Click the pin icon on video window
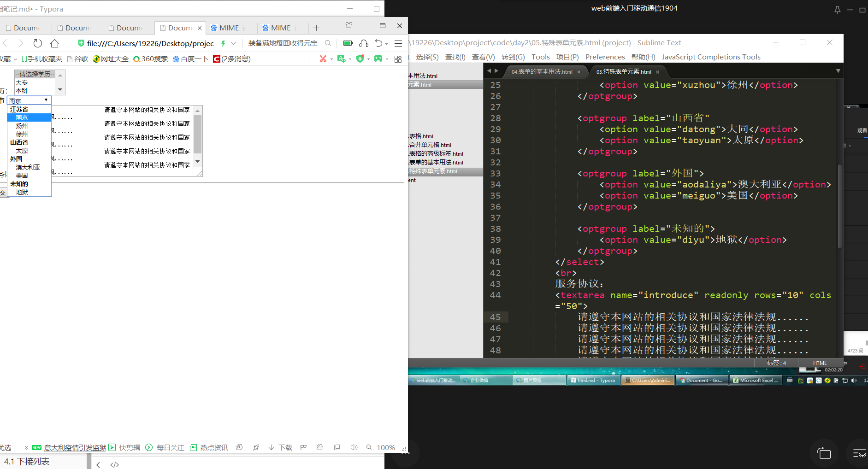868x469 pixels. pos(838,10)
